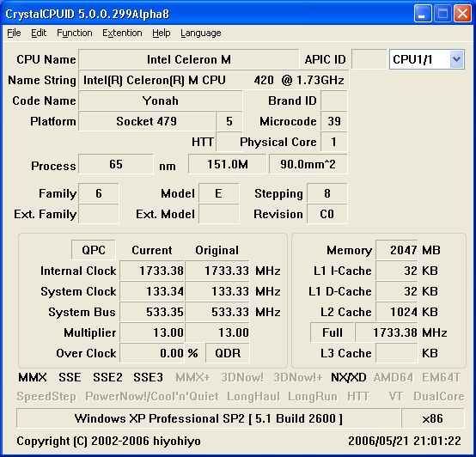This screenshot has width=476, height=457.
Task: Click the CPU Name field showing Intel Celeron M
Action: tap(188, 59)
